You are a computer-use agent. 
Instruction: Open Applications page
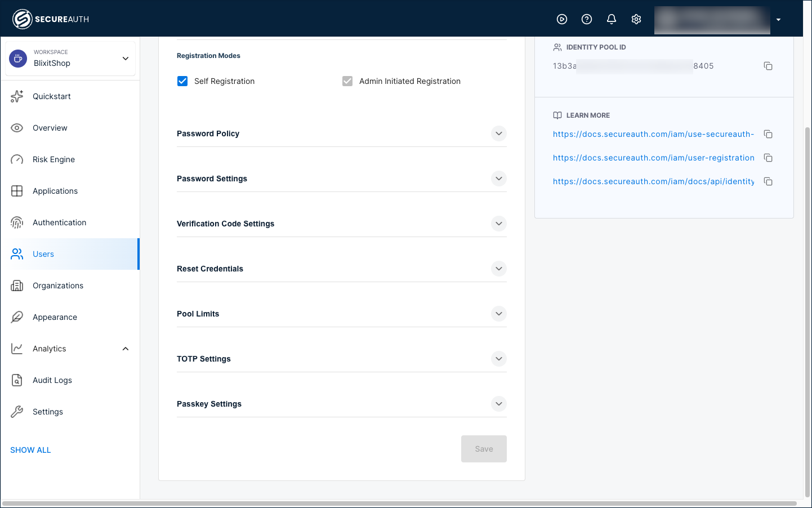tap(70, 191)
